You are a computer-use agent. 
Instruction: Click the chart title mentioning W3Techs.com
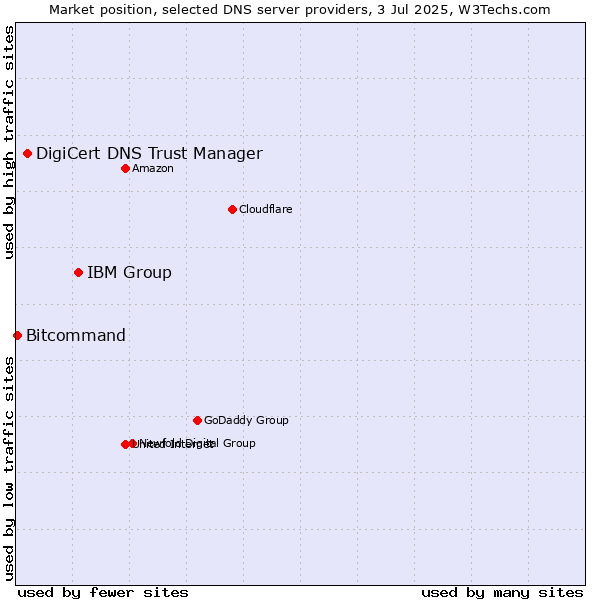coord(300,10)
